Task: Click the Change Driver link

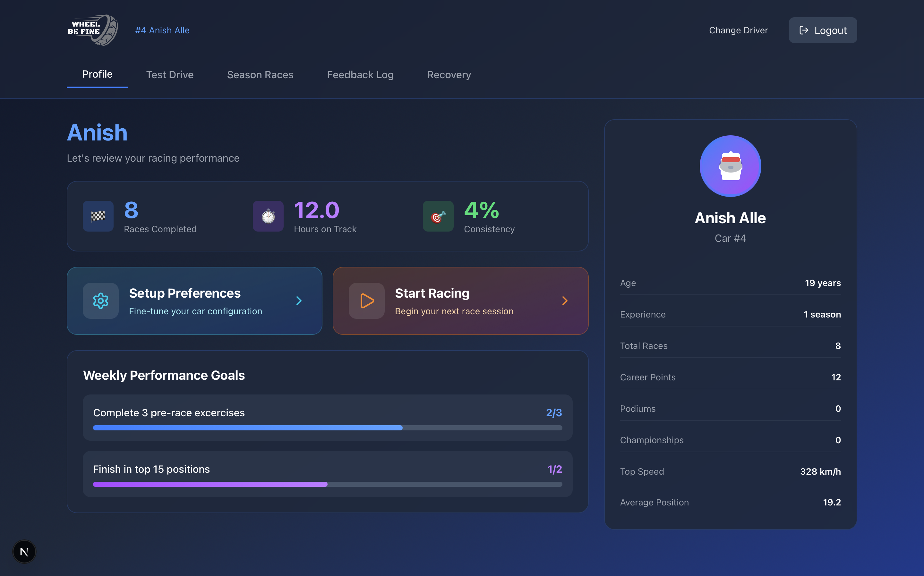Action: [x=738, y=30]
